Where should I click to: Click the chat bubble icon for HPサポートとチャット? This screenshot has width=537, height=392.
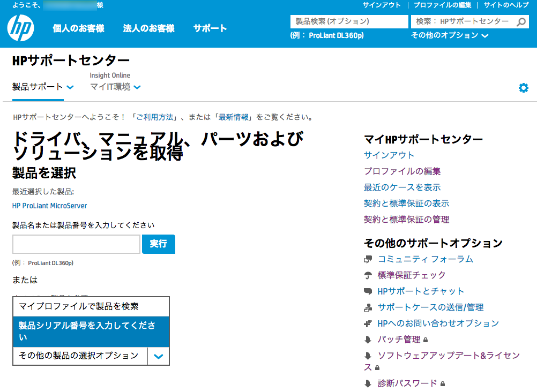click(x=368, y=291)
